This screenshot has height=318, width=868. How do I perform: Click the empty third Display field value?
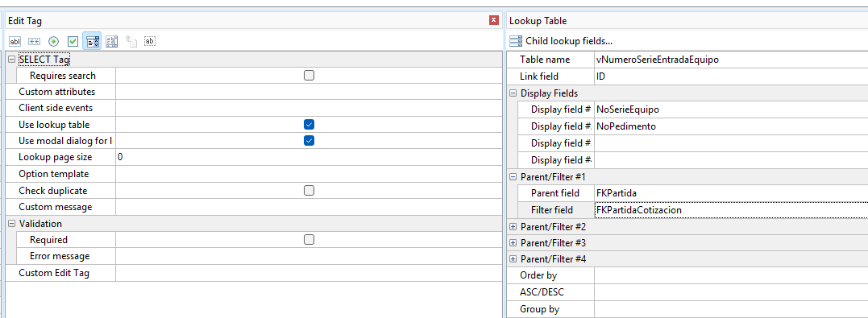(x=731, y=143)
